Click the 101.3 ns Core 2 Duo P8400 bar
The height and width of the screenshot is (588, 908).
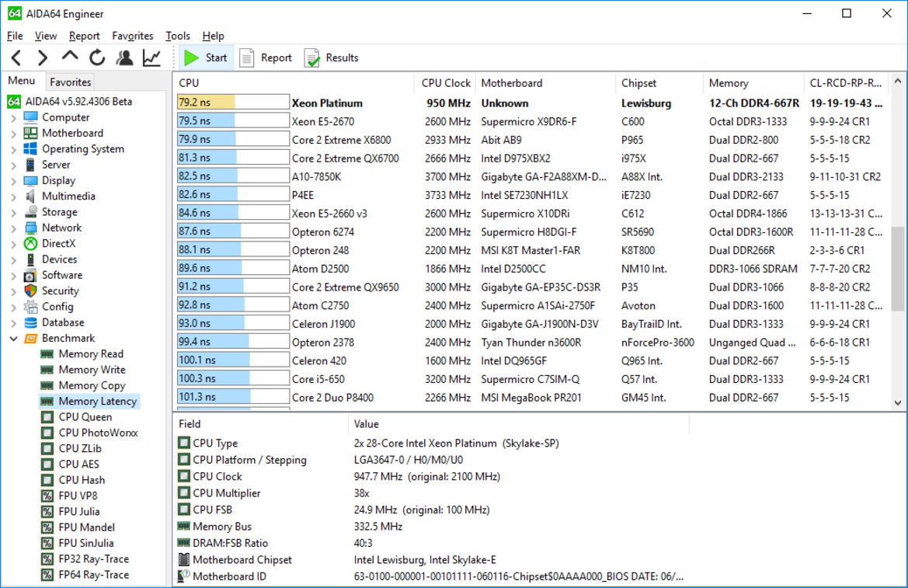[233, 397]
